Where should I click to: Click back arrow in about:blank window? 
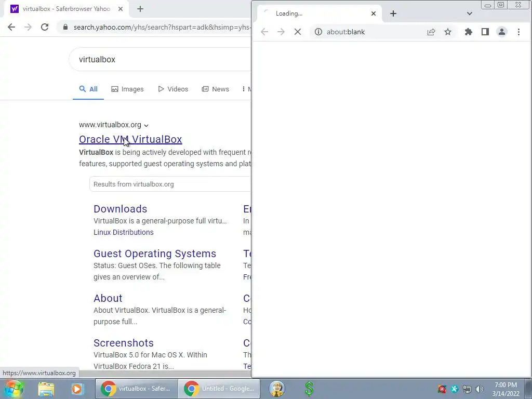coord(264,32)
